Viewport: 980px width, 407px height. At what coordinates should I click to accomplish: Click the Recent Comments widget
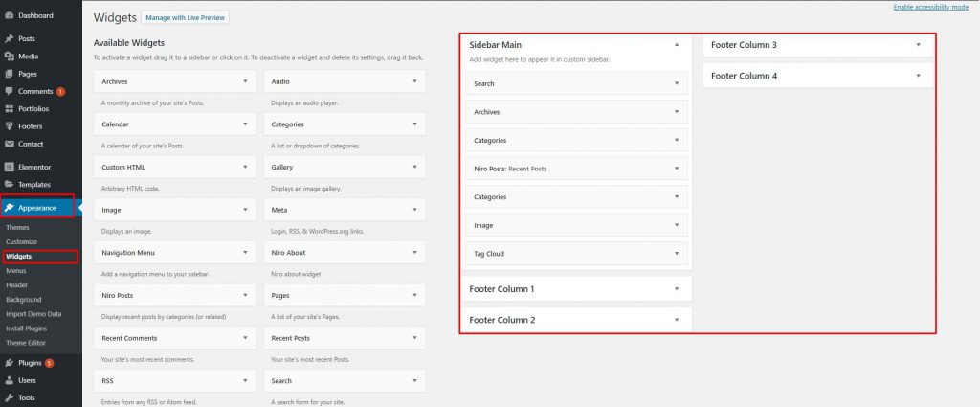pos(175,338)
